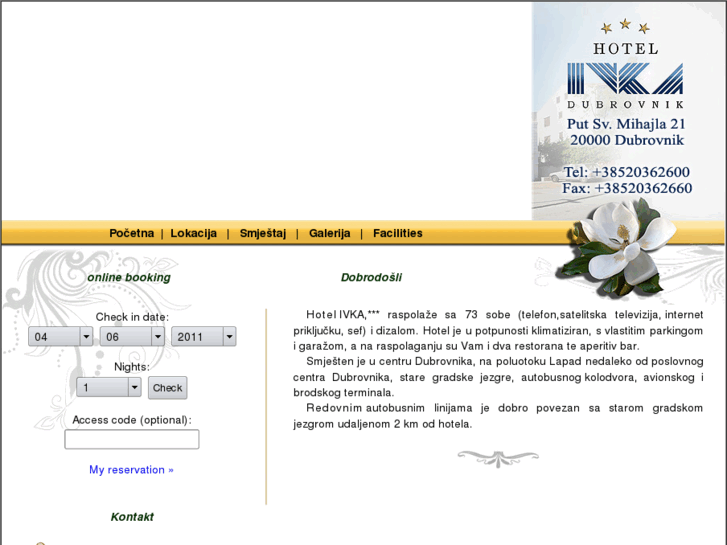Open the Smještaj section
This screenshot has height=545, width=727.
point(262,233)
